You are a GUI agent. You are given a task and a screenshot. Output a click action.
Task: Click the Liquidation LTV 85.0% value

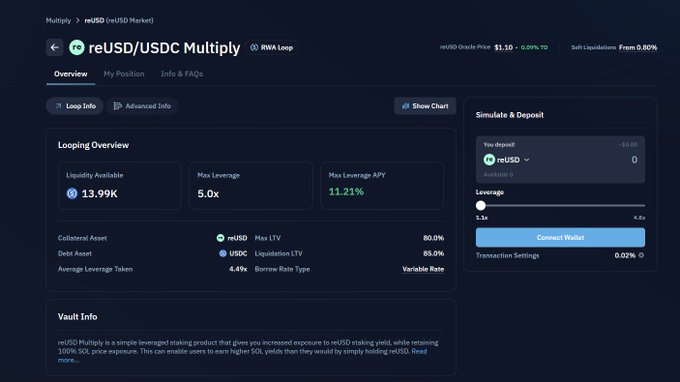tap(433, 253)
